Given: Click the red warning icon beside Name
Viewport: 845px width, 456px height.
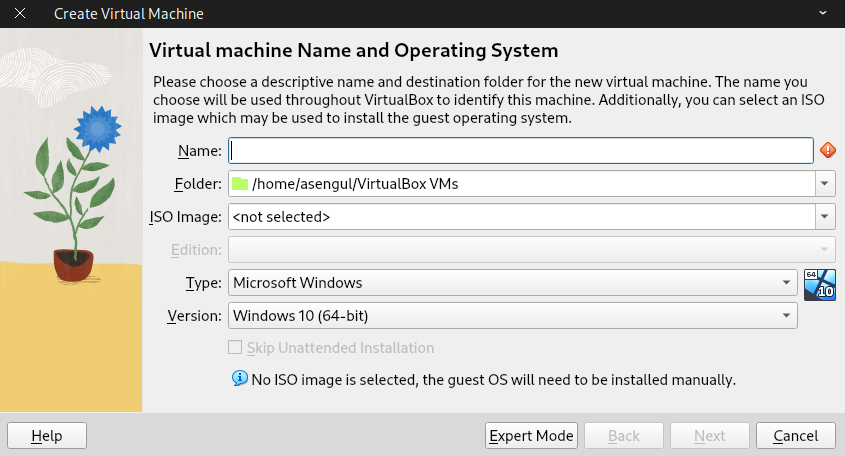Looking at the screenshot, I should 827,150.
